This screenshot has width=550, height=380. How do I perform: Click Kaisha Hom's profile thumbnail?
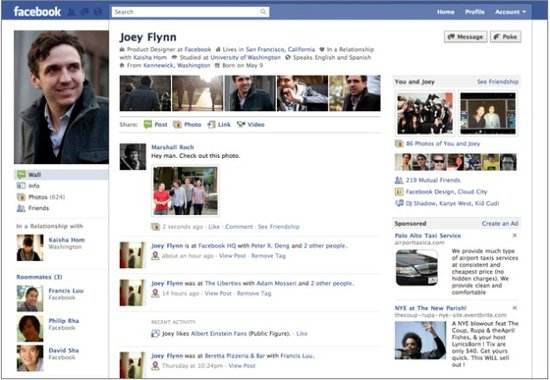[x=30, y=248]
